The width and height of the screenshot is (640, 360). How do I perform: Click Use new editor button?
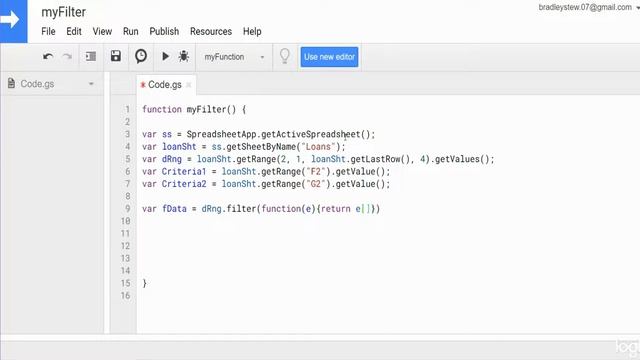[x=329, y=57]
